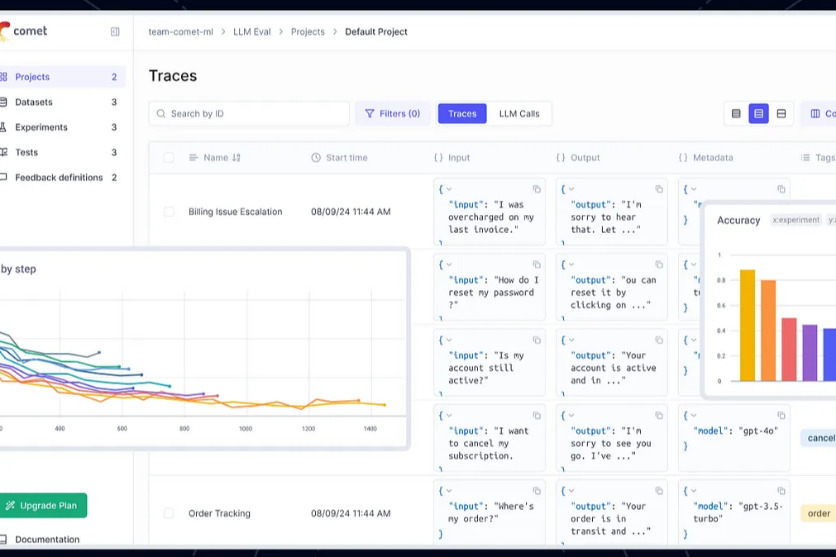The height and width of the screenshot is (557, 836).
Task: Open the Billing Issue Escalation trace
Action: tap(235, 212)
